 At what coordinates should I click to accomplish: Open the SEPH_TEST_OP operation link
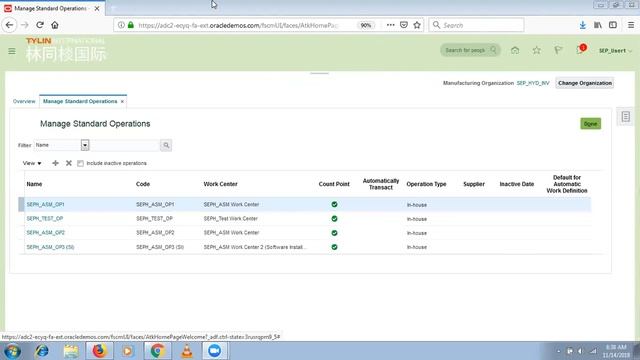point(44,219)
